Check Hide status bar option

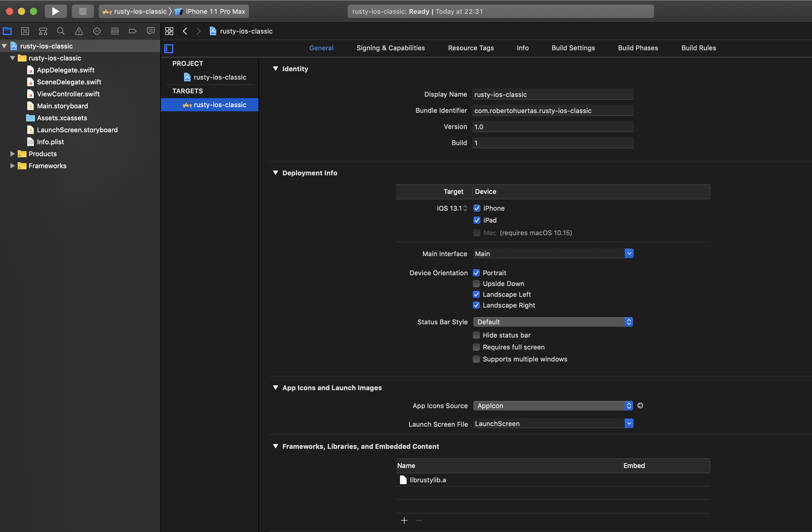pos(476,335)
